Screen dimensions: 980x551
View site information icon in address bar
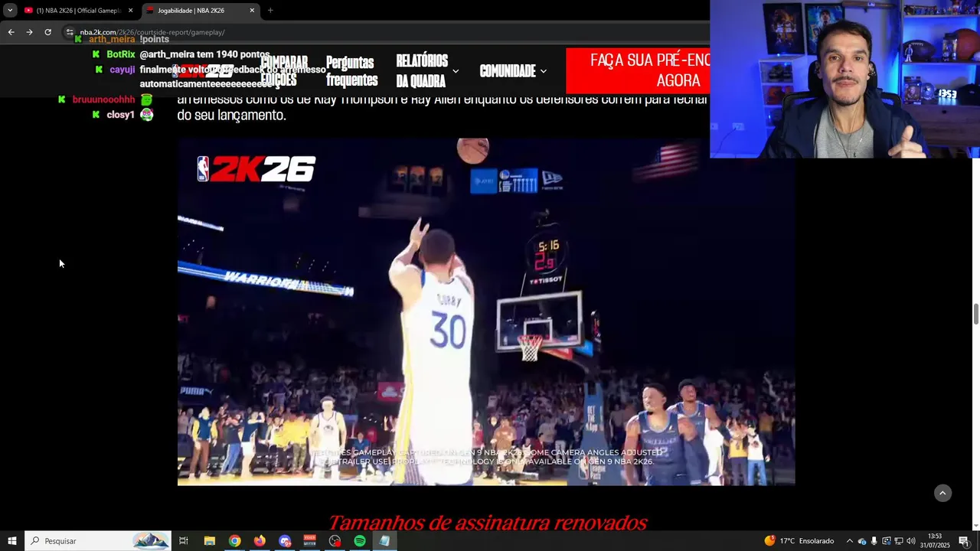[x=70, y=32]
